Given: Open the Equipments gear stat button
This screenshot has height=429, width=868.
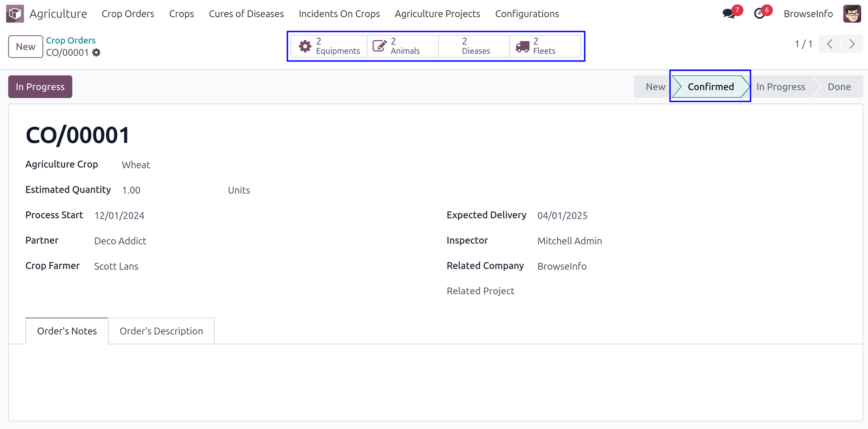Looking at the screenshot, I should 329,46.
